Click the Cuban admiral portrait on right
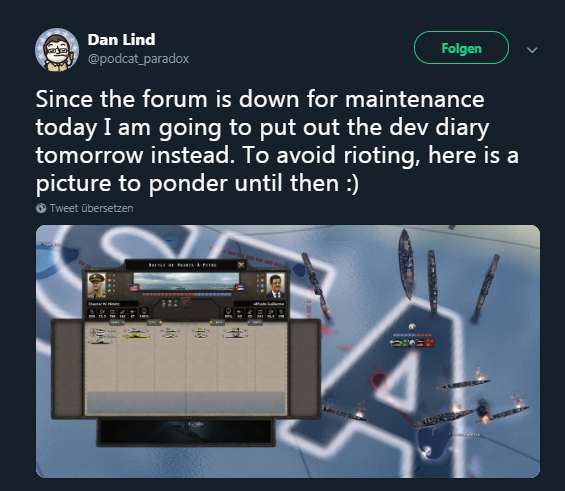This screenshot has height=491, width=565. pos(276,286)
